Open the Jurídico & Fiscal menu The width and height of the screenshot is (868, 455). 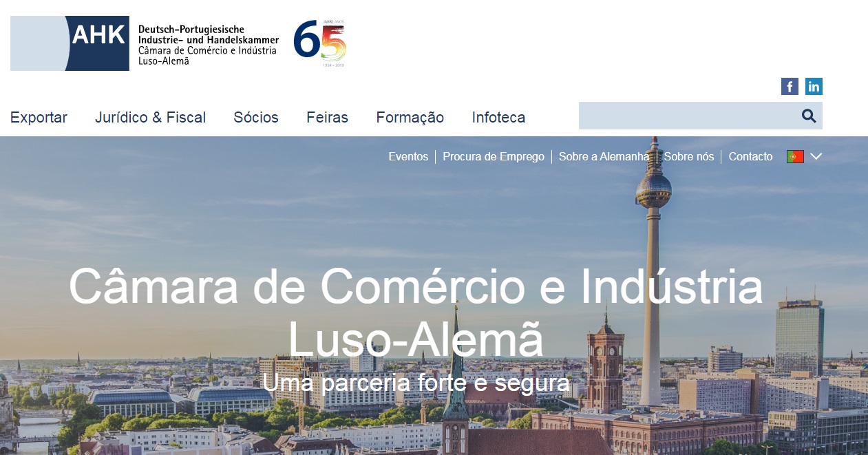click(150, 118)
